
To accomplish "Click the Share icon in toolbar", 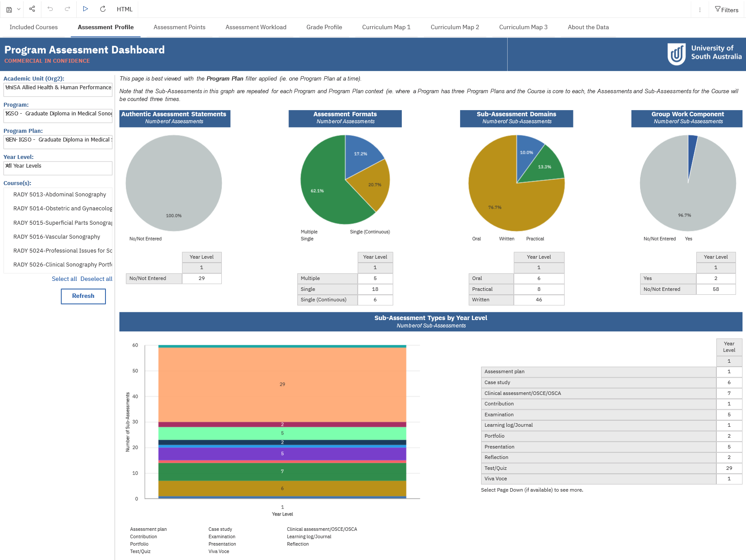I will click(x=32, y=9).
